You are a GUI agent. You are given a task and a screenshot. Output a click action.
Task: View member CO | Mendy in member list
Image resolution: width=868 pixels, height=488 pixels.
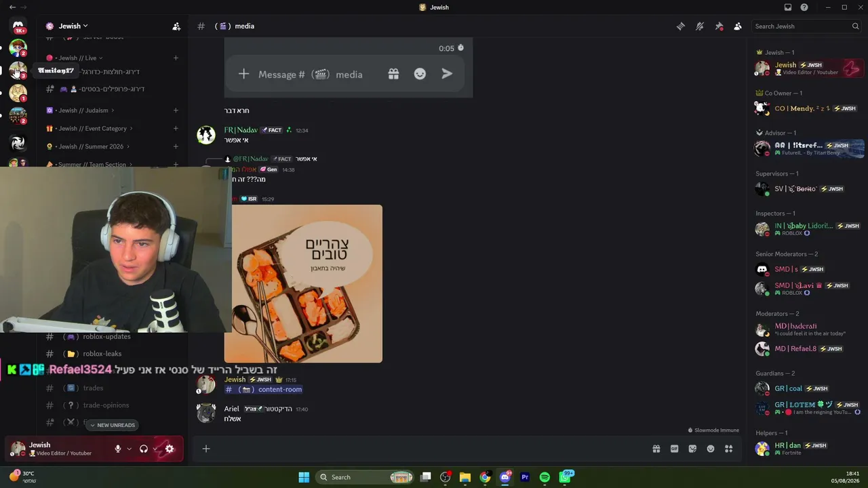pyautogui.click(x=808, y=108)
